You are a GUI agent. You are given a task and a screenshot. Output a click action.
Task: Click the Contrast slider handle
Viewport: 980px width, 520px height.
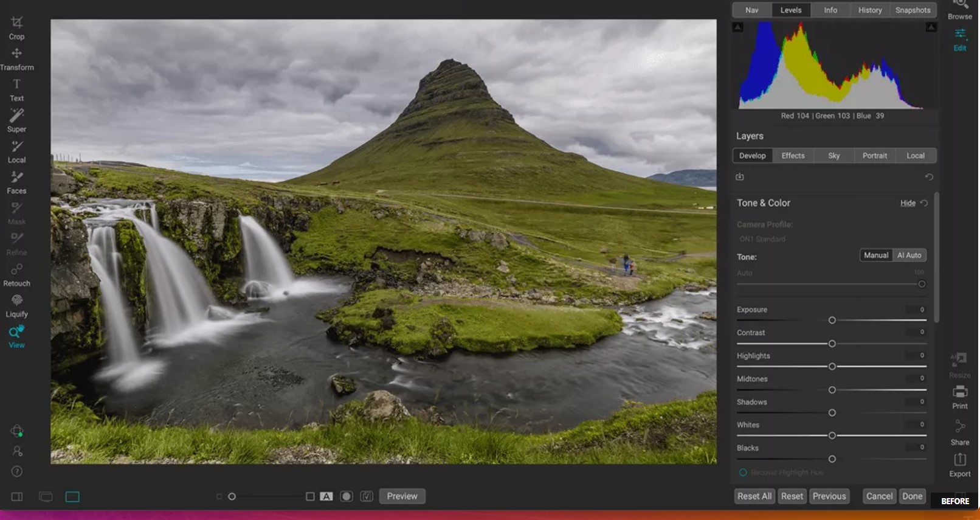point(832,344)
